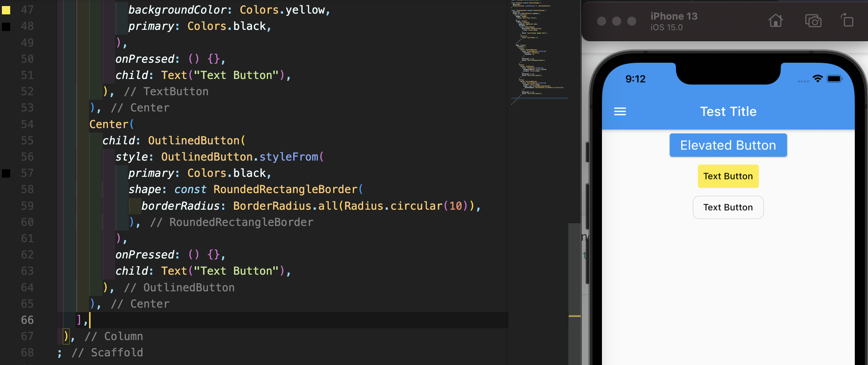Click the Wi-Fi status icon in the simulator

(x=817, y=79)
